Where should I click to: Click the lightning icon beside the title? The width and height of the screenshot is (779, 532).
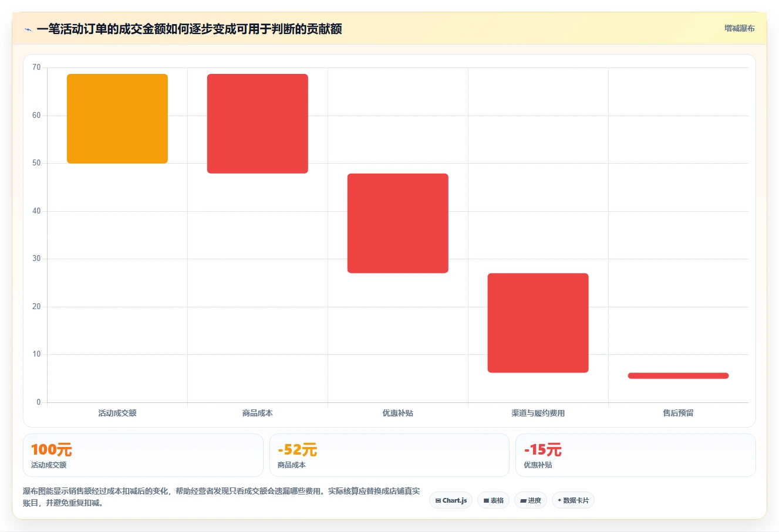[28, 29]
